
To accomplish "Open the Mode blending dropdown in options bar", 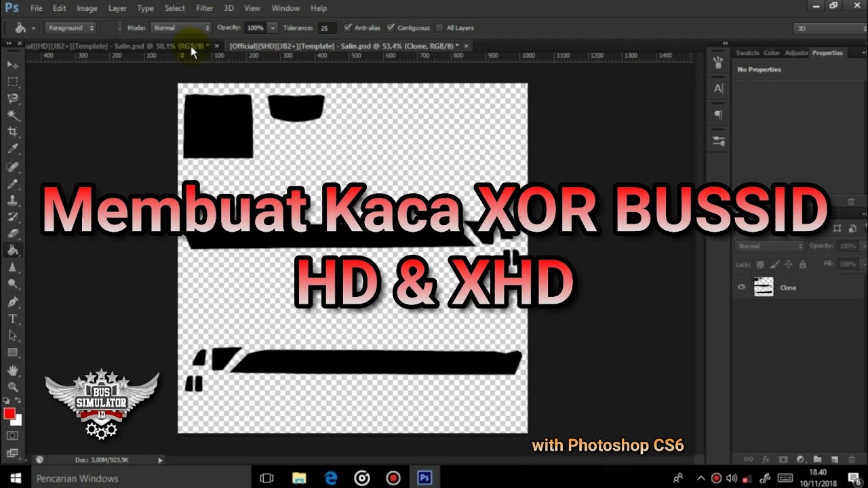I will point(180,28).
